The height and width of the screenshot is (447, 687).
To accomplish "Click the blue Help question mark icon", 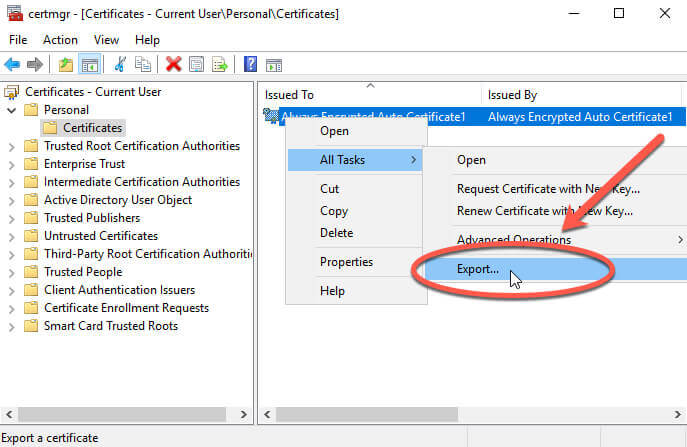I will [251, 64].
